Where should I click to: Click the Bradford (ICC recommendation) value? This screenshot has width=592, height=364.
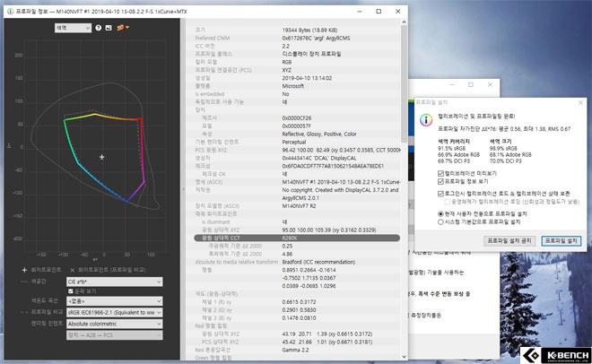click(x=318, y=262)
